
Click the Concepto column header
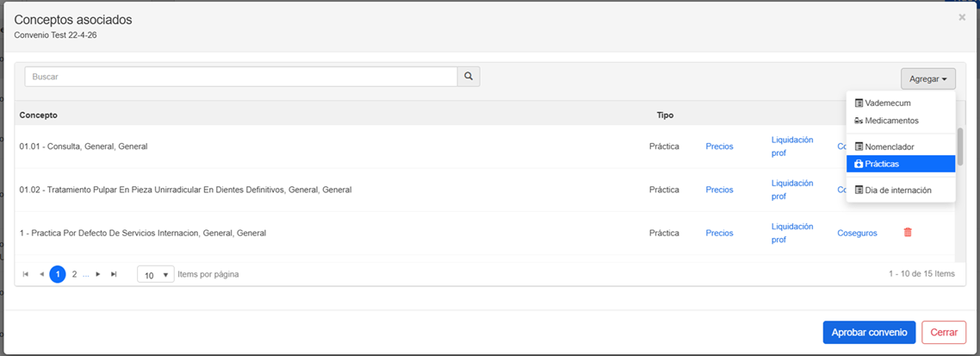tap(39, 116)
